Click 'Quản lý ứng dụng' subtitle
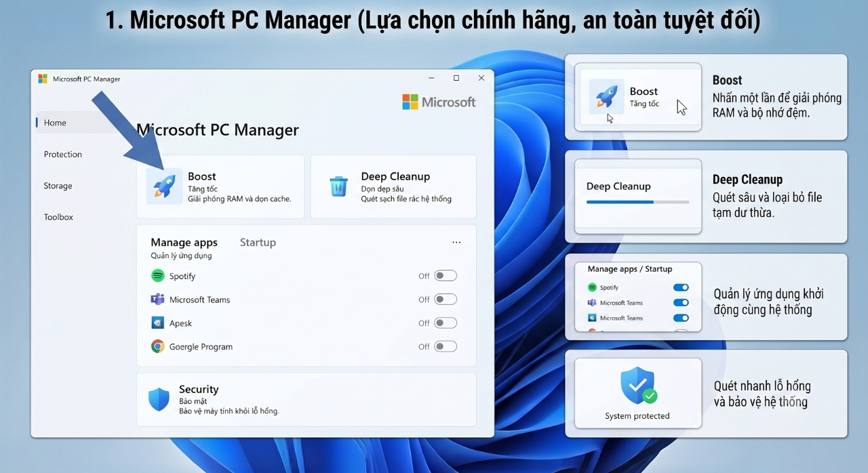 [x=181, y=256]
